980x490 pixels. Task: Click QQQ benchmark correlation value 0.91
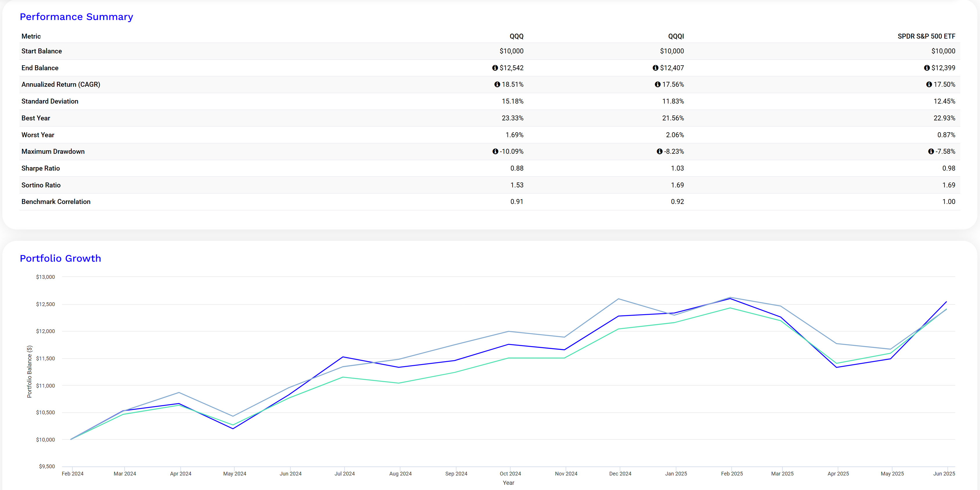(517, 201)
